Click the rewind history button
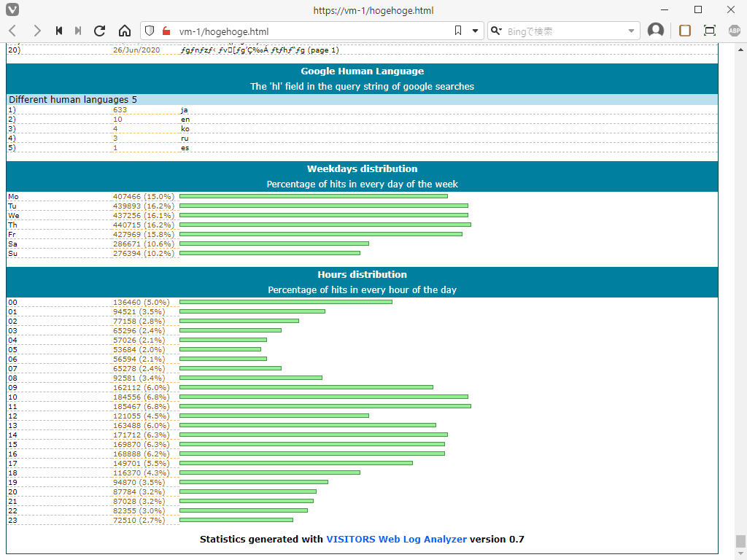747x560 pixels. 58,31
